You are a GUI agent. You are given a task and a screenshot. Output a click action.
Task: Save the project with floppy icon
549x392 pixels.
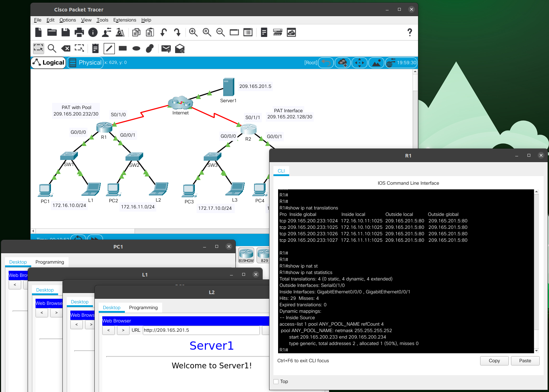(66, 33)
